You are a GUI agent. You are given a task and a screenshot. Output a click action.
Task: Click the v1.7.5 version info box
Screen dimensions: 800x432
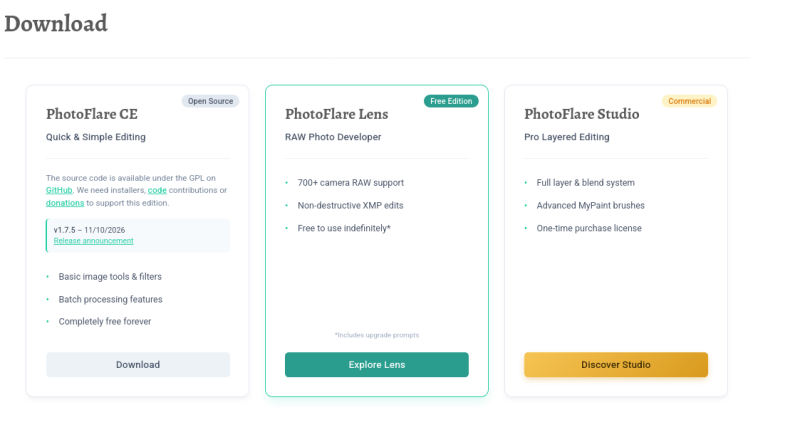coord(138,235)
